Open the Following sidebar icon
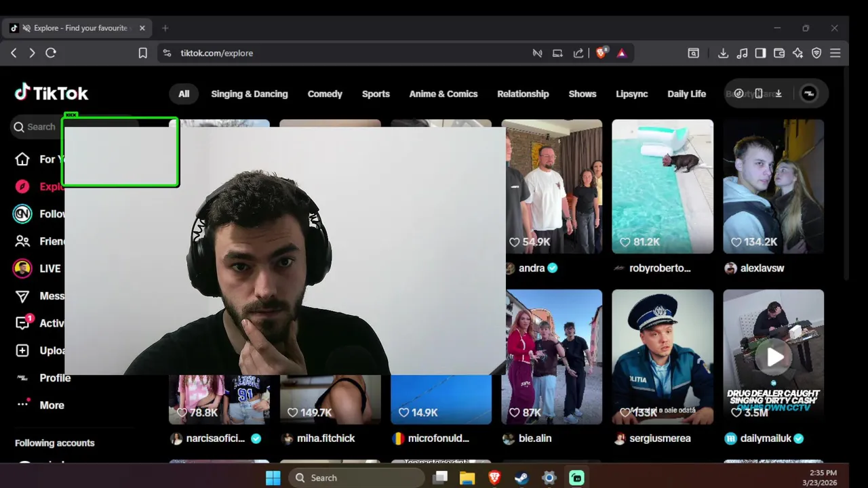The width and height of the screenshot is (868, 488). tap(22, 213)
